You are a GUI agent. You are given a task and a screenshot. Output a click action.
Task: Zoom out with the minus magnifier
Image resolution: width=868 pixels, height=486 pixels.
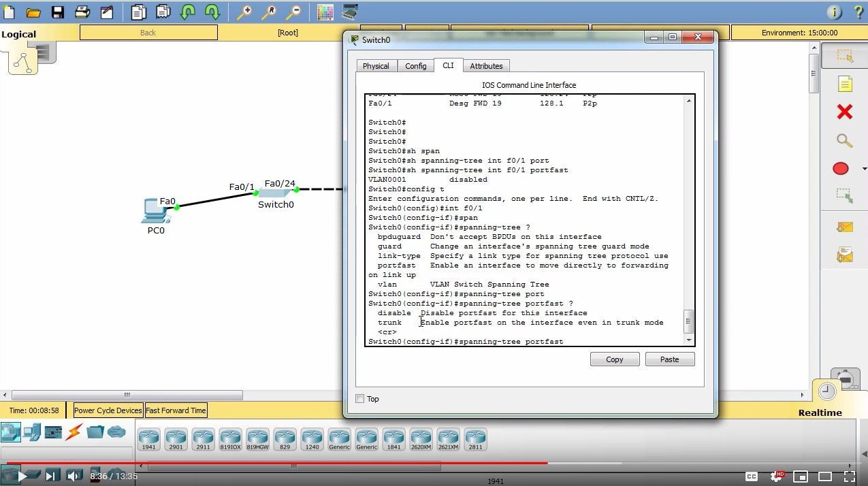293,12
